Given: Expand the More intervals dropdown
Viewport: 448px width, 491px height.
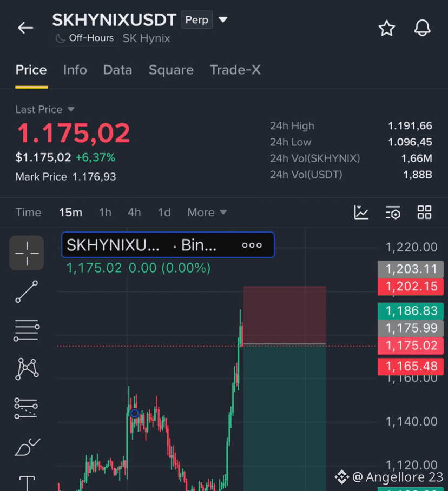Looking at the screenshot, I should coord(207,213).
